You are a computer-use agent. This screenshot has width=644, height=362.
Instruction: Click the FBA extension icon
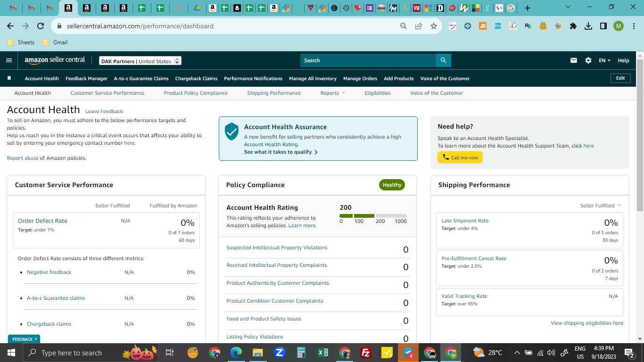(x=498, y=26)
